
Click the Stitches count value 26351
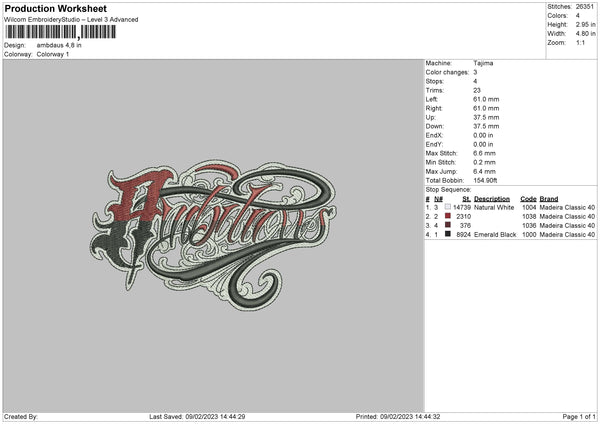pyautogui.click(x=587, y=7)
